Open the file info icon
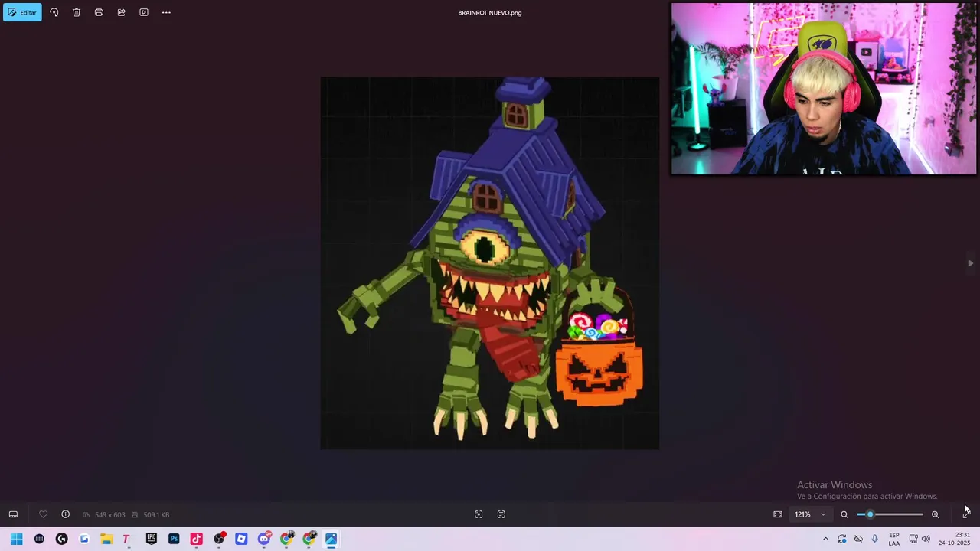This screenshot has height=551, width=980. [65, 514]
